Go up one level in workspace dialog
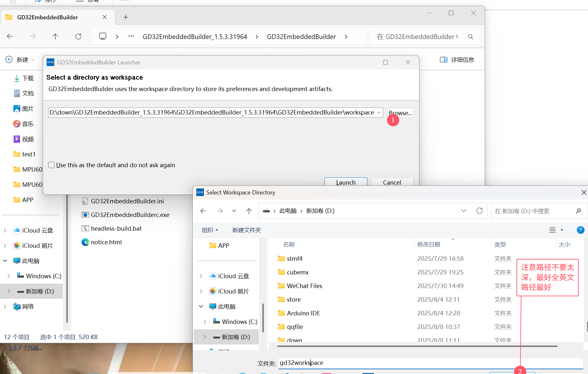588x374 pixels. tap(249, 211)
